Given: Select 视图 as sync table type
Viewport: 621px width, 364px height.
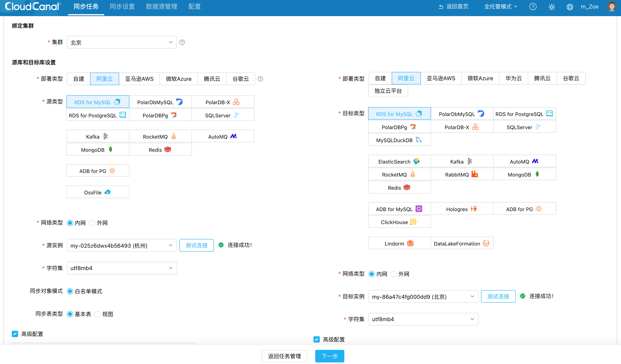Looking at the screenshot, I should [104, 314].
